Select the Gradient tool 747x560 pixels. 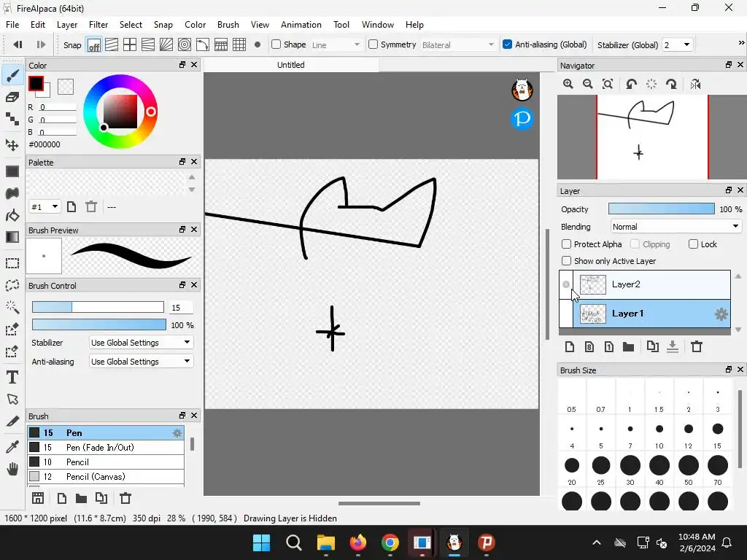[x=12, y=237]
